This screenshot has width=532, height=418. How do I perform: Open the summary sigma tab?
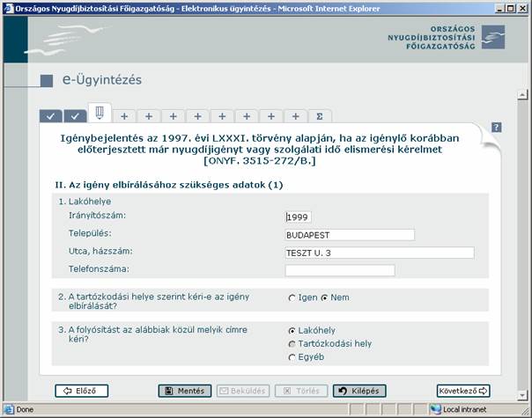point(319,116)
